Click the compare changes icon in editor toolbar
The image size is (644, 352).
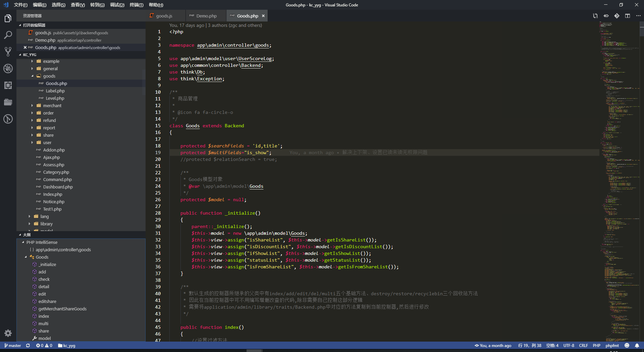click(595, 16)
